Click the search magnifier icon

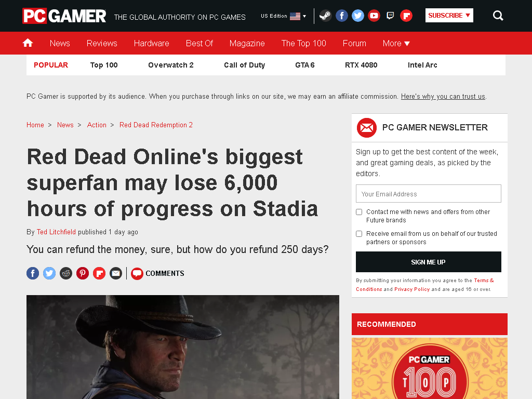[498, 16]
